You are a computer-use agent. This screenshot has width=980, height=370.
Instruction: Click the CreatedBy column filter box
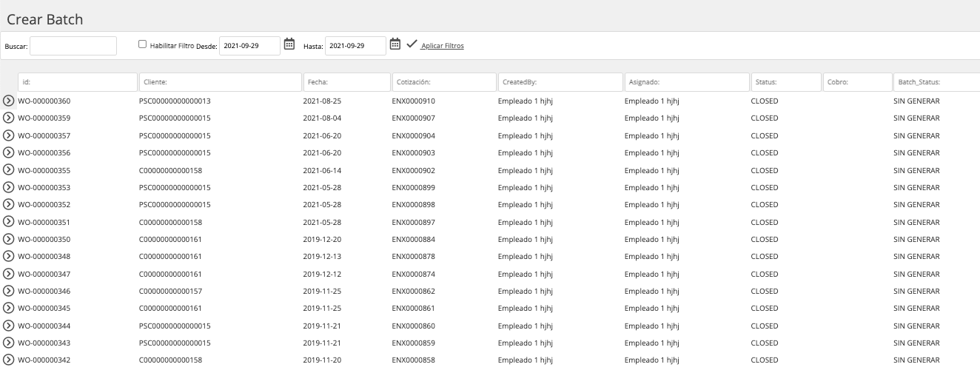[560, 82]
